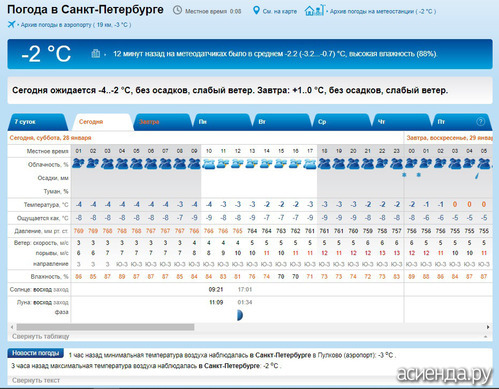This screenshot has height=389, width=499.
Task: Click the Давление, мм рт. ст. row label
Action: [x=41, y=231]
